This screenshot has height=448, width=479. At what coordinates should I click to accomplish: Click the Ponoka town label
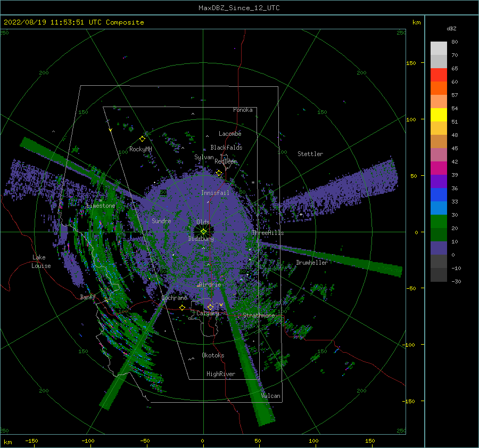(x=243, y=110)
